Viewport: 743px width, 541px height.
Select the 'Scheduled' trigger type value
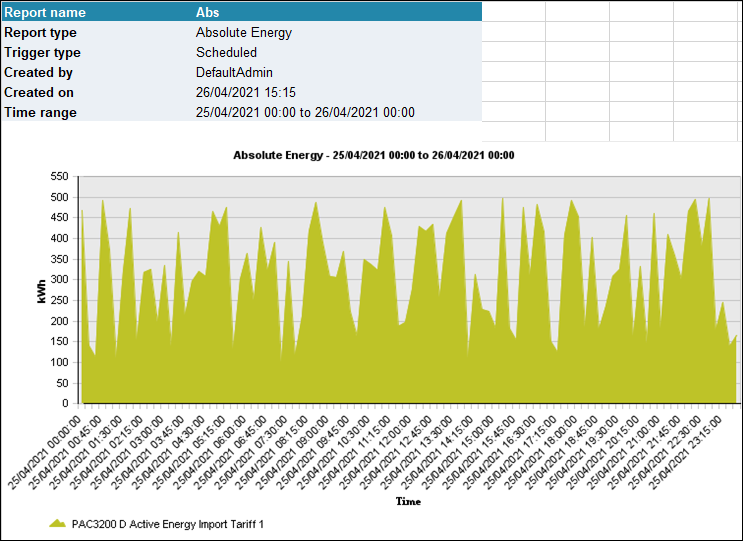pyautogui.click(x=226, y=53)
